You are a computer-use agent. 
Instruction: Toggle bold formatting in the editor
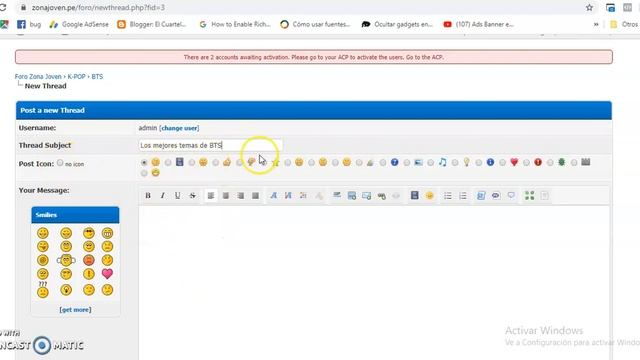pyautogui.click(x=148, y=196)
